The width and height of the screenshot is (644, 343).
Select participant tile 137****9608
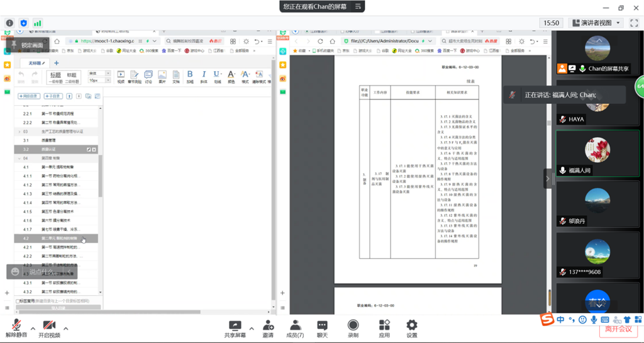(597, 255)
